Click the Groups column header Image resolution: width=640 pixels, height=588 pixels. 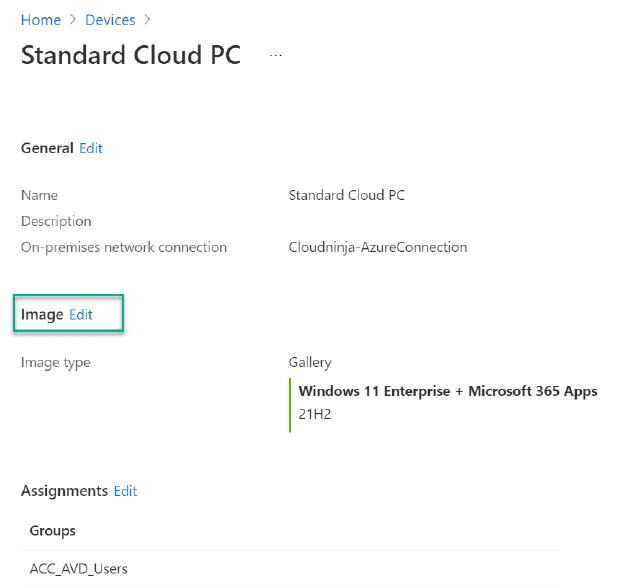tap(53, 530)
